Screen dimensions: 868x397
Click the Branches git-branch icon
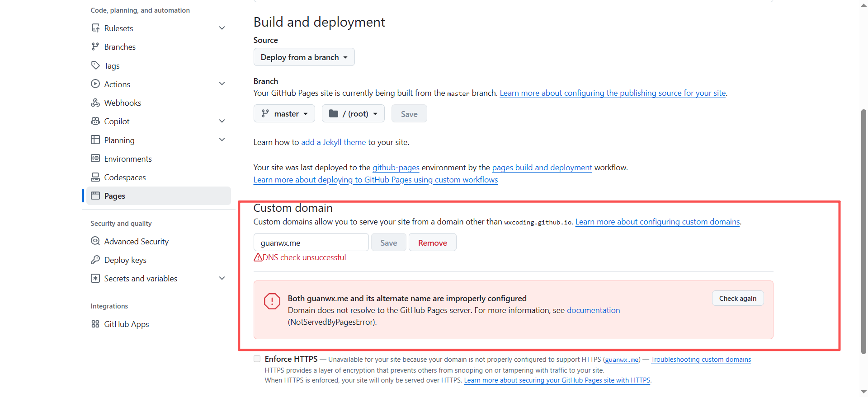(95, 47)
